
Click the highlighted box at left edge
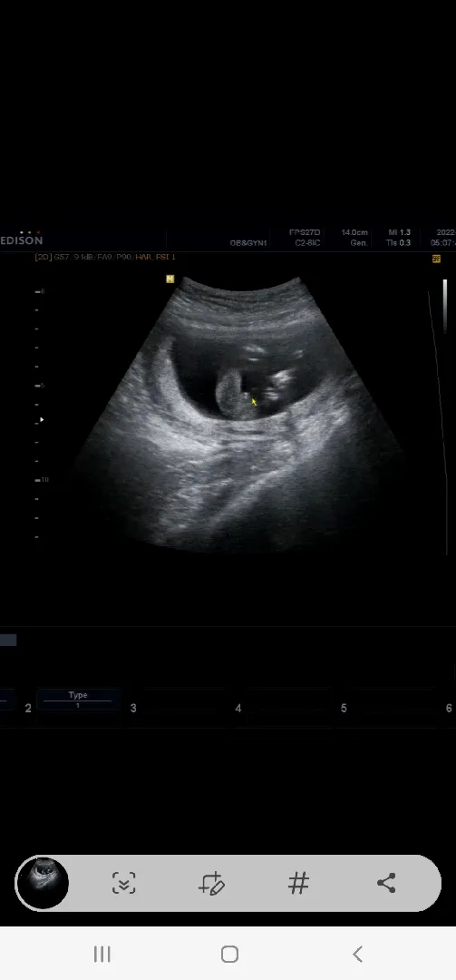(8, 640)
